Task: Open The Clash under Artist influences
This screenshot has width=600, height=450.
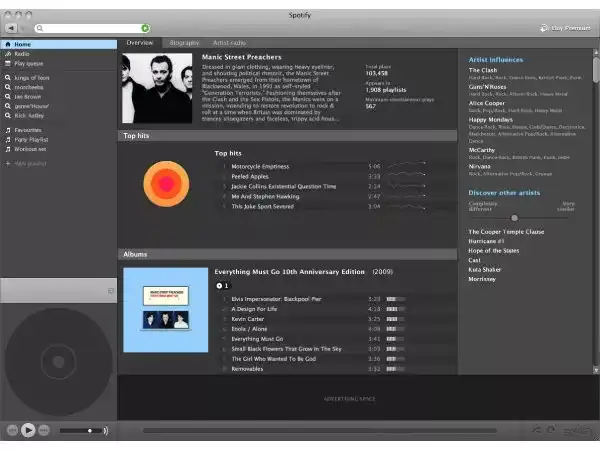Action: [x=483, y=70]
